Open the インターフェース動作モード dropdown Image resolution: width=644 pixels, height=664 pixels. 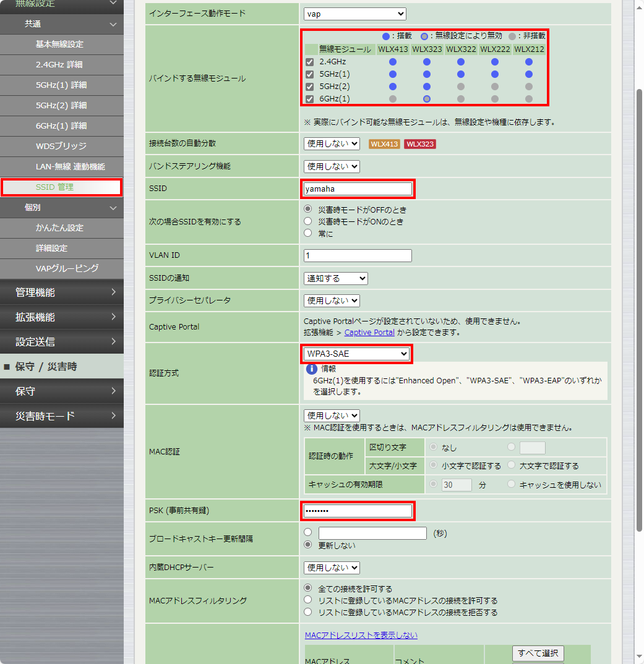click(354, 13)
